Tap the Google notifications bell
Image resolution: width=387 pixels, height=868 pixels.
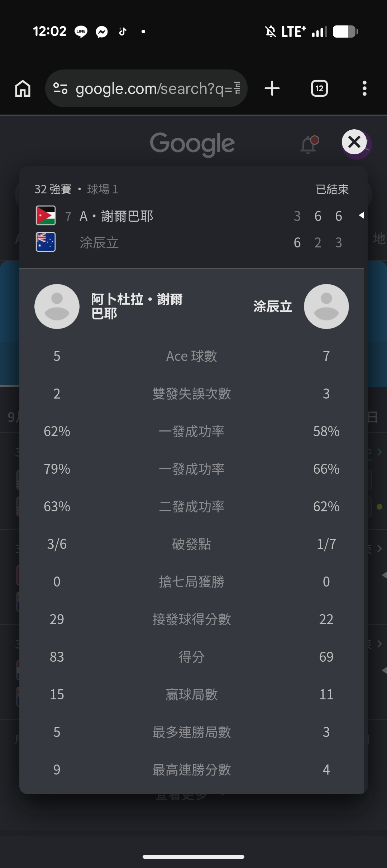click(309, 145)
